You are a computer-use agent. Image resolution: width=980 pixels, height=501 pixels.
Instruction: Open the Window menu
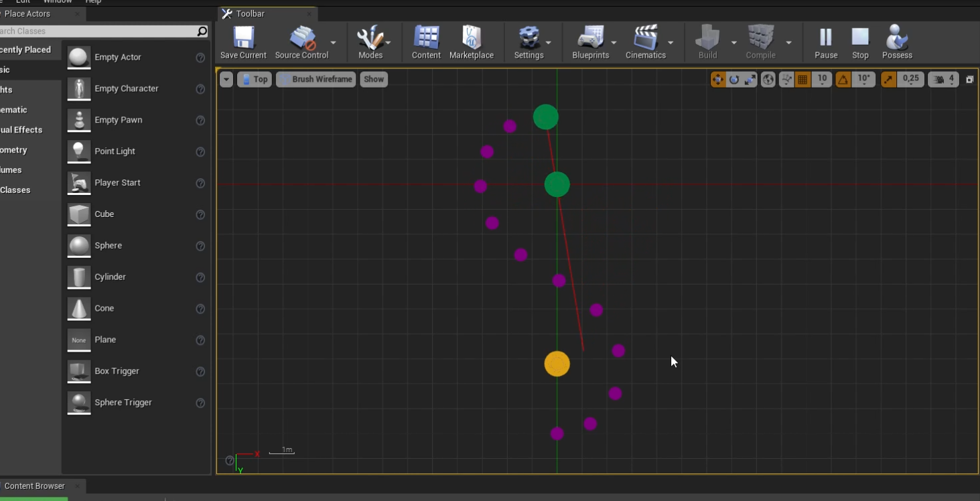[58, 2]
